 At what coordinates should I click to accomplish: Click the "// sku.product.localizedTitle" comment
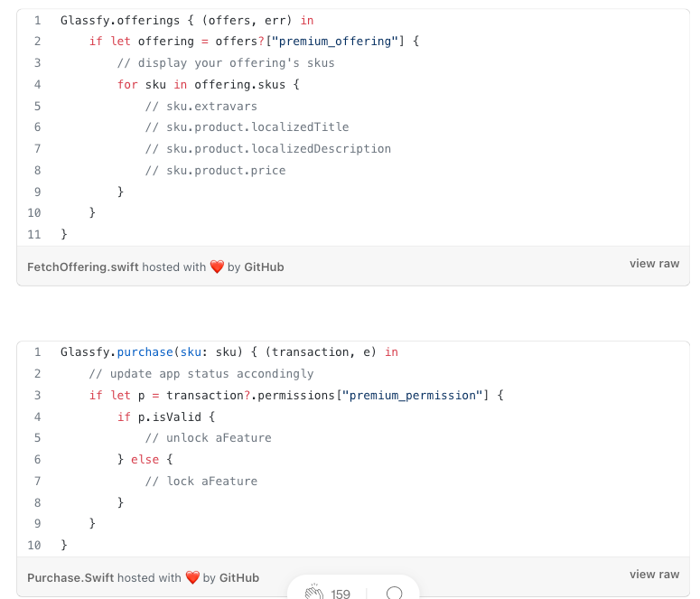pyautogui.click(x=247, y=127)
